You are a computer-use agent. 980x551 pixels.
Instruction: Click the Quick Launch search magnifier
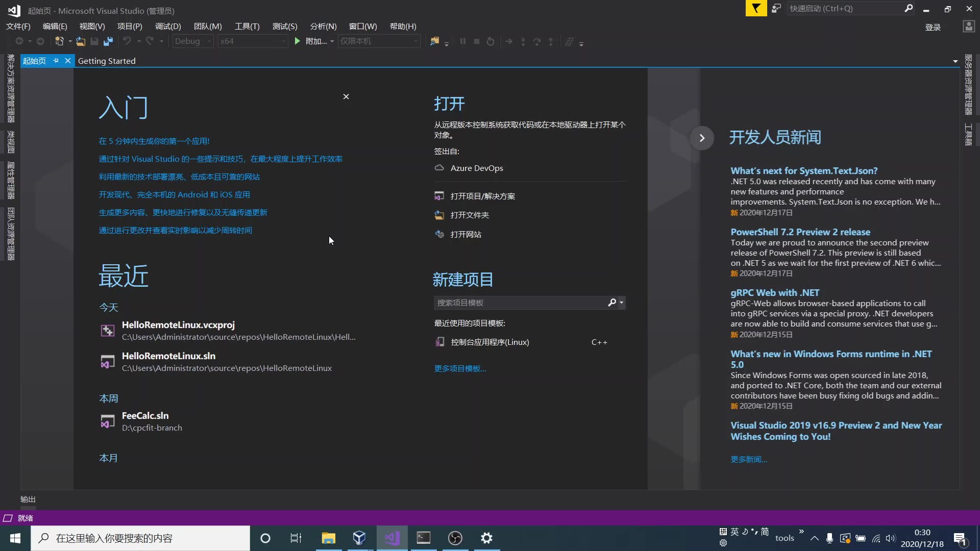point(909,8)
